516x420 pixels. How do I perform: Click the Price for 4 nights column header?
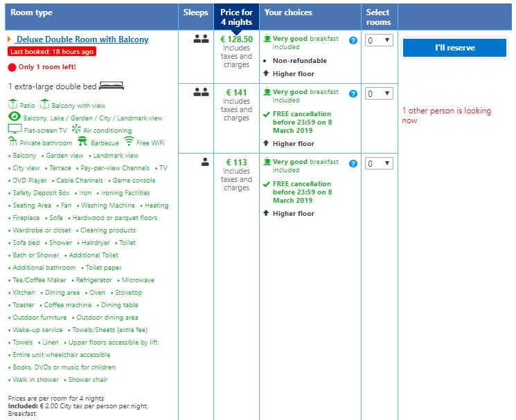click(x=236, y=17)
